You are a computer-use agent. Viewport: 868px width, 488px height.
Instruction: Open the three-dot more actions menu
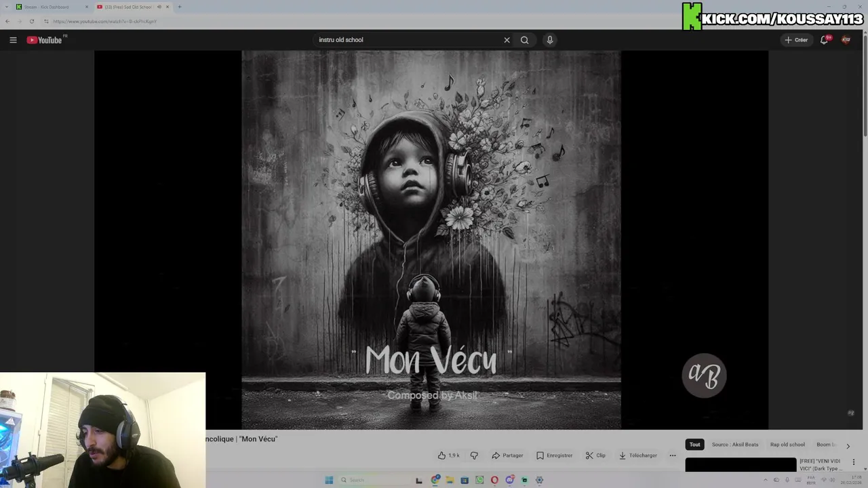click(673, 455)
